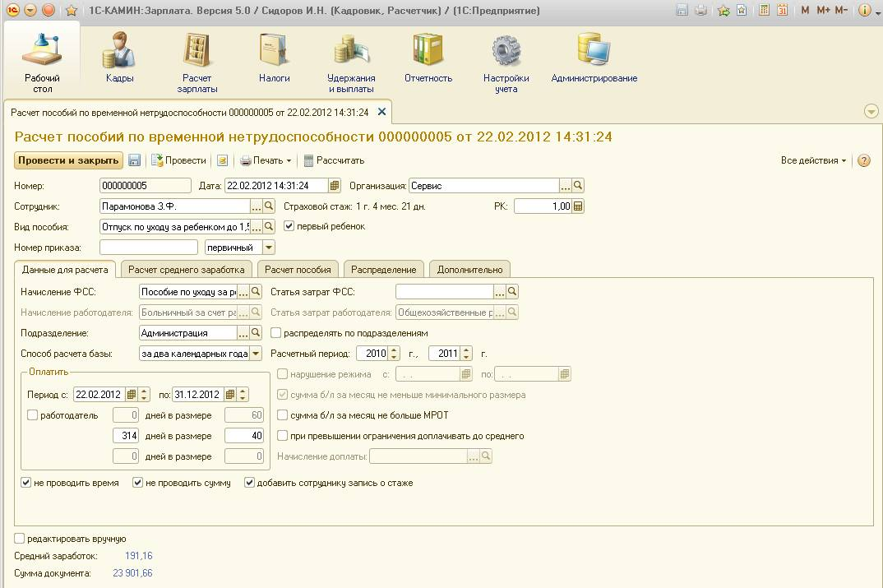Screen dimensions: 883x588
Task: Open search lookup for Начисление ФСС
Action: click(256, 292)
